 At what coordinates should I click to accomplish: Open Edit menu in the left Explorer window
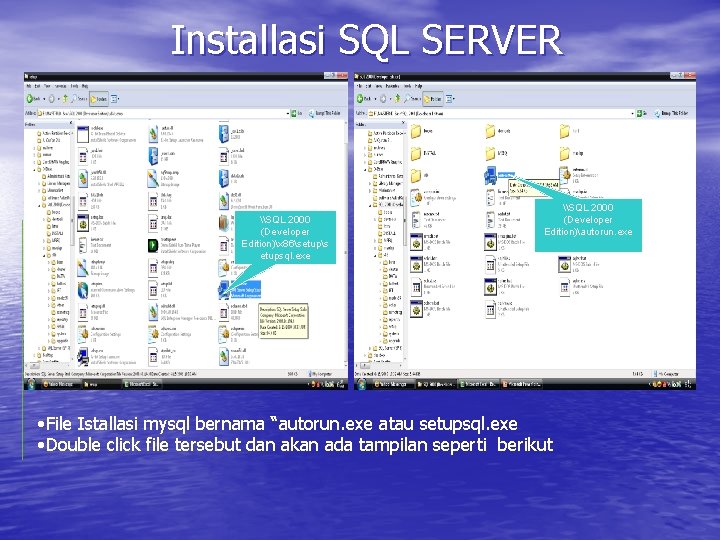[x=37, y=86]
